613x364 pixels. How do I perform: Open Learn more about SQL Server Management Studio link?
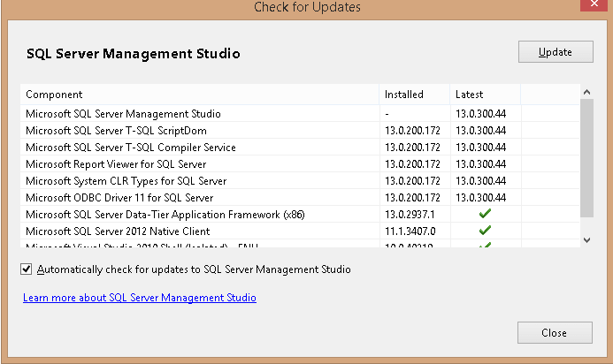[140, 298]
